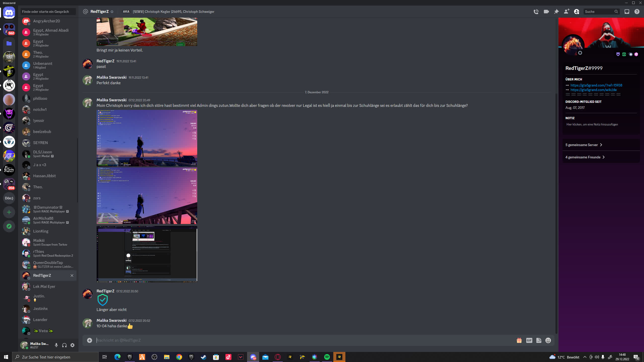This screenshot has height=362, width=644.
Task: Click the note field to add note
Action: pos(592,124)
